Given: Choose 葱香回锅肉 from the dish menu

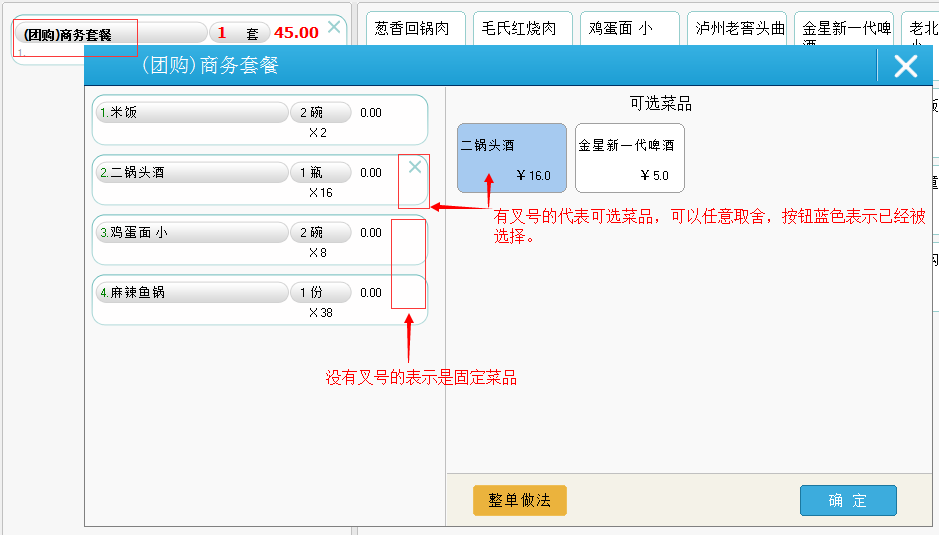Looking at the screenshot, I should [x=415, y=29].
